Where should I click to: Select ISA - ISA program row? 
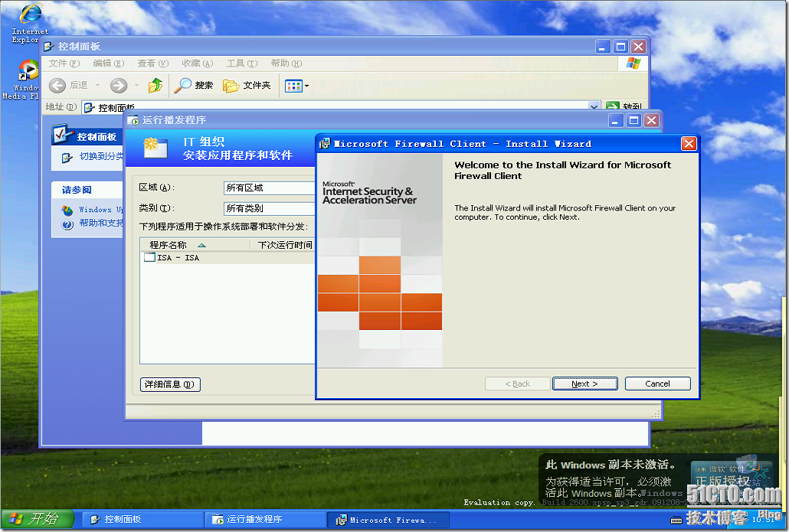tap(229, 257)
